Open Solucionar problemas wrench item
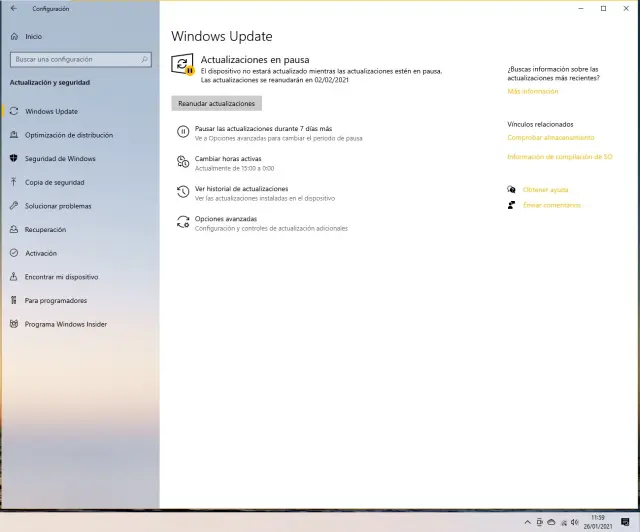The width and height of the screenshot is (640, 532). [x=58, y=206]
